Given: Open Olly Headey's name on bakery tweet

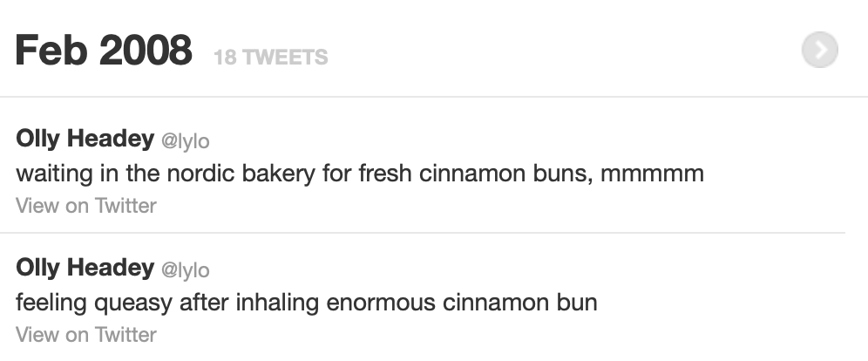Looking at the screenshot, I should tap(85, 139).
